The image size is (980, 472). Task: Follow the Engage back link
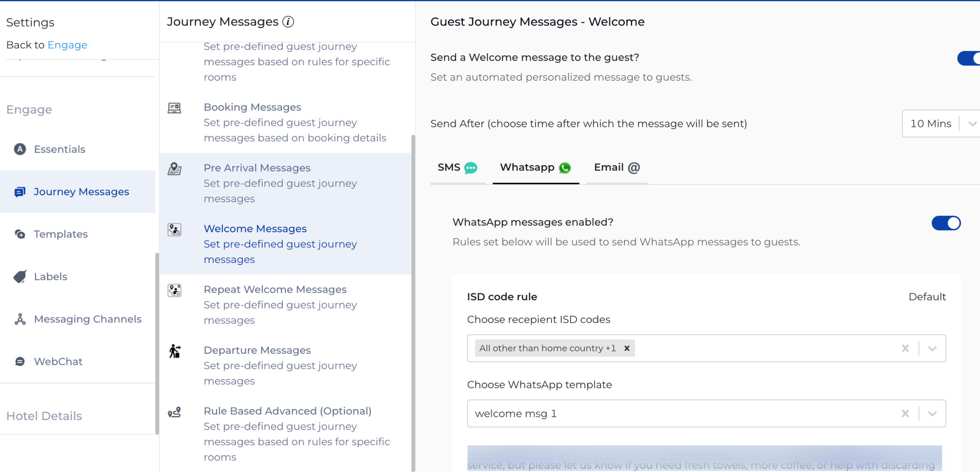pyautogui.click(x=68, y=45)
